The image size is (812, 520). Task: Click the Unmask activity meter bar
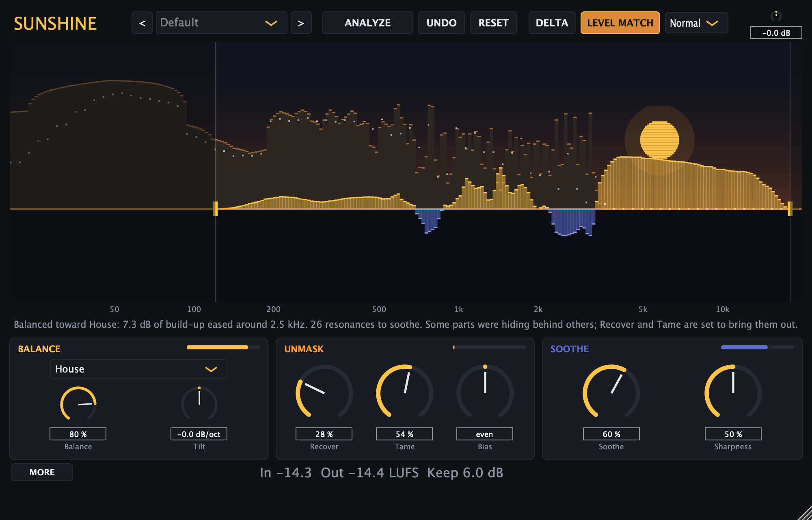click(x=489, y=347)
